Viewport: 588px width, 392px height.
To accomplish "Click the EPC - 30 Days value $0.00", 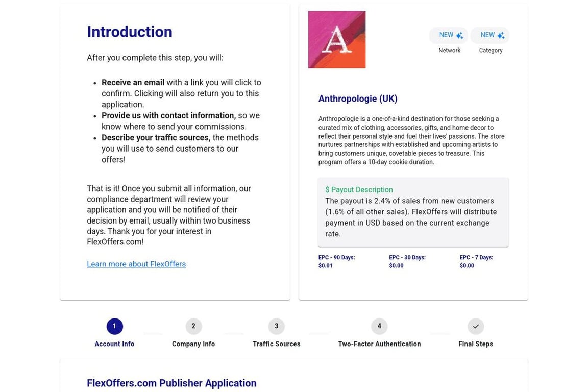I will (396, 265).
